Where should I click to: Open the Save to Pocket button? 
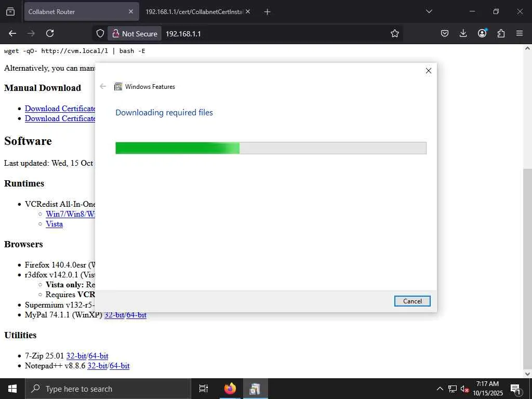[445, 33]
